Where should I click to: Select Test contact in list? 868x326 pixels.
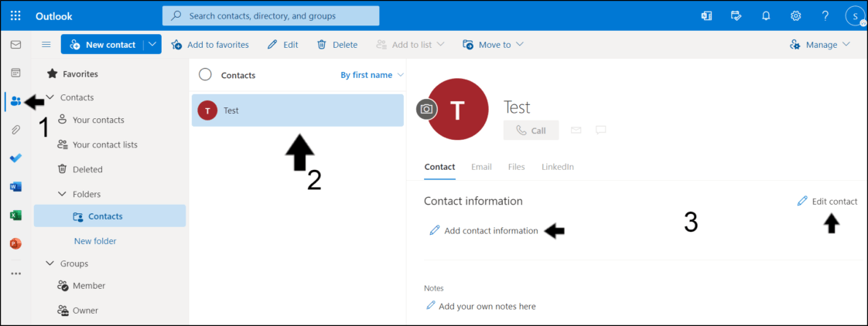click(x=297, y=110)
